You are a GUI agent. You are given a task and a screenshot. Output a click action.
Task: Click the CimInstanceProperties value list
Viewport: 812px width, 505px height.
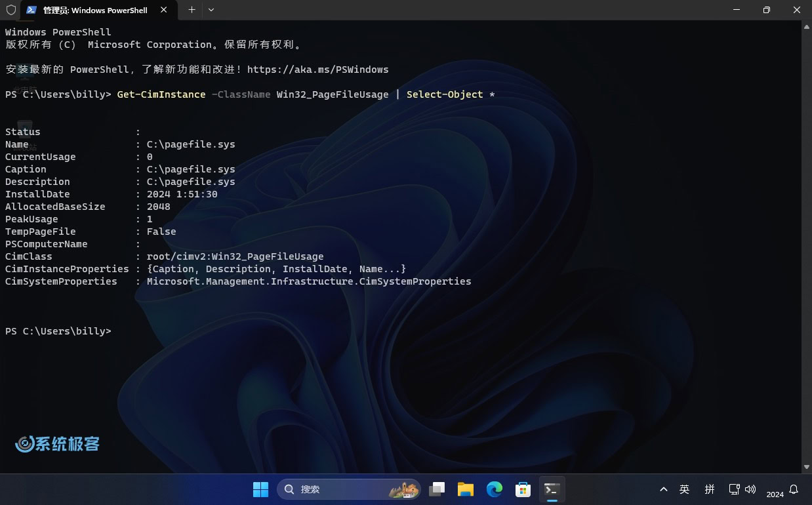tap(277, 269)
